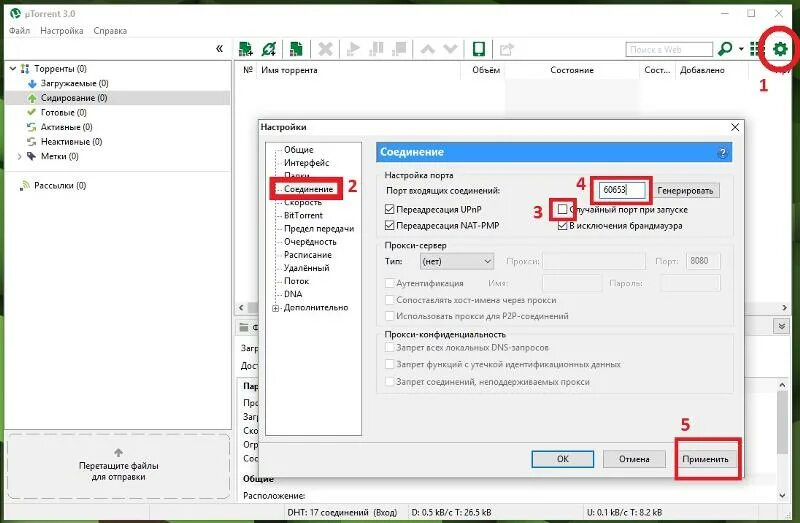This screenshot has height=523, width=800.
Task: Select Интерфейс in settings tree
Action: (x=307, y=163)
